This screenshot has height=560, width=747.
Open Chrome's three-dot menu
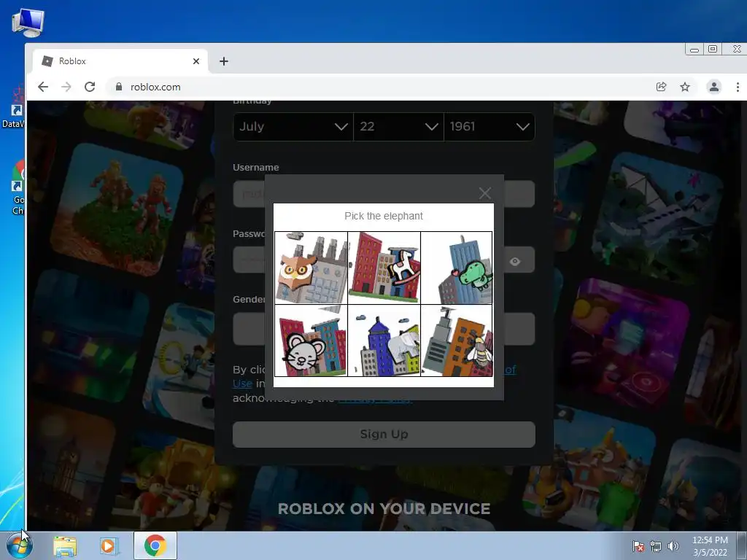pos(738,87)
